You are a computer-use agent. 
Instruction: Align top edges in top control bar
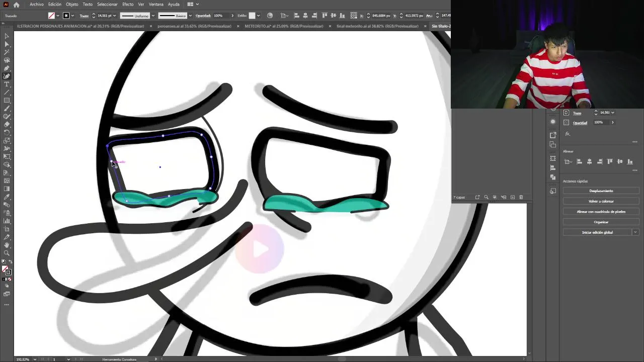325,16
